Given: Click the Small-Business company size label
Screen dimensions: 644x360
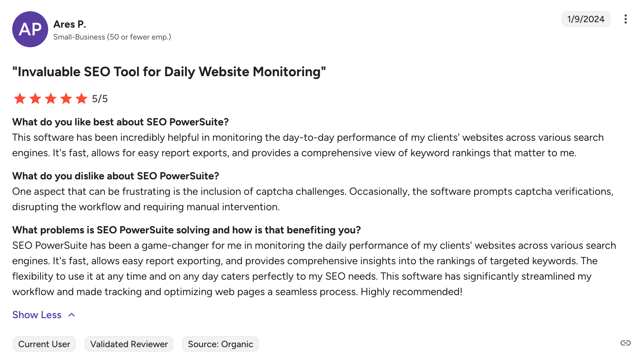Looking at the screenshot, I should [x=112, y=37].
